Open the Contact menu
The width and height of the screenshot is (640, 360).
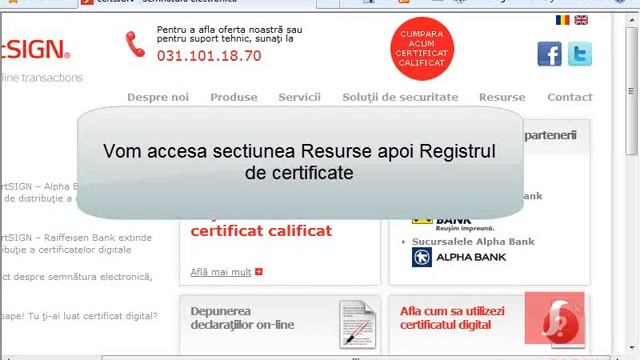[x=570, y=97]
